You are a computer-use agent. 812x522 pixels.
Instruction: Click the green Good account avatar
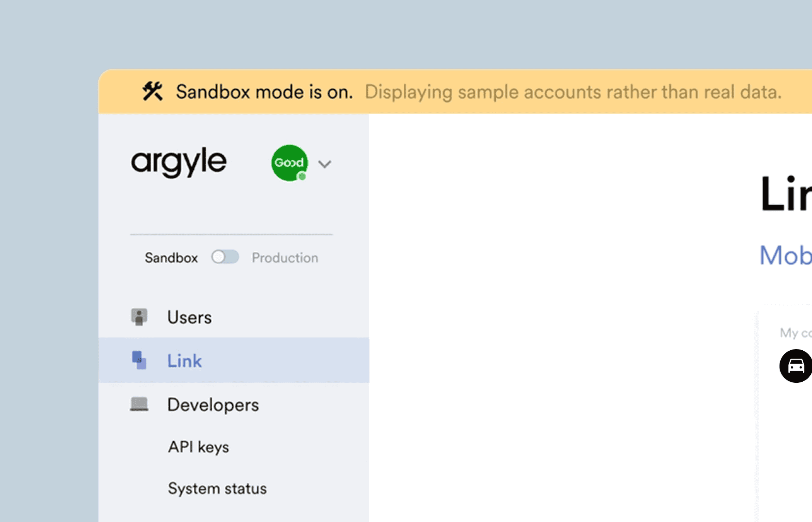coord(290,163)
